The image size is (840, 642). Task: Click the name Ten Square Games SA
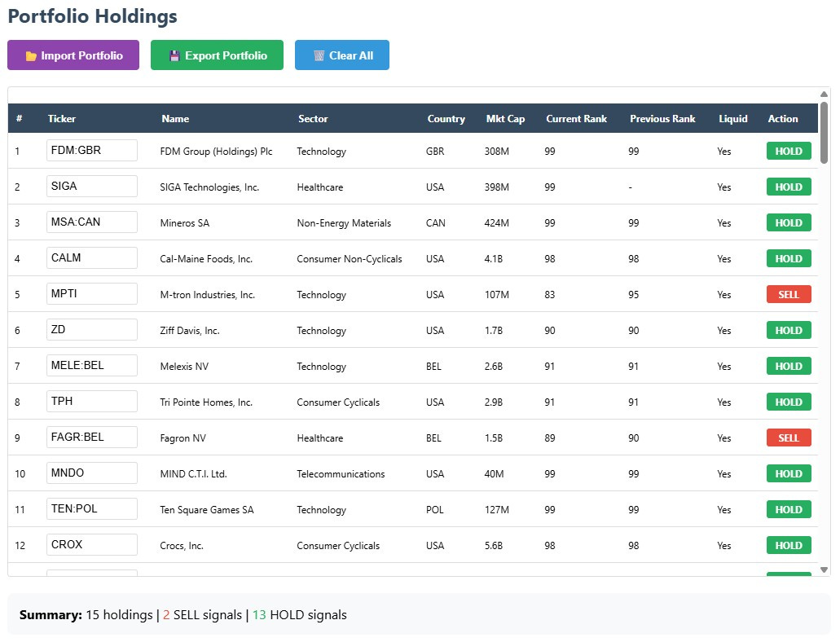[x=207, y=510]
